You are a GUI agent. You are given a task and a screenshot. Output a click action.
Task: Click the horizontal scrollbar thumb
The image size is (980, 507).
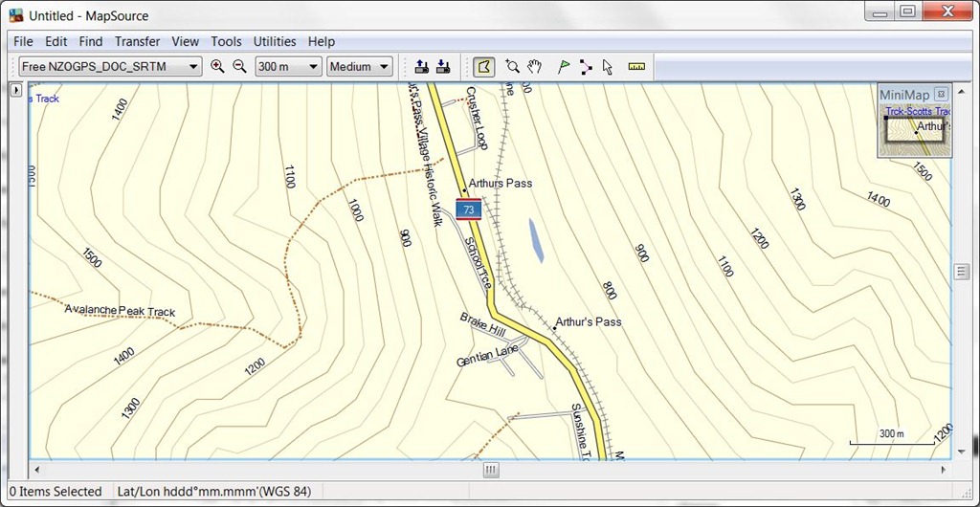tap(491, 469)
